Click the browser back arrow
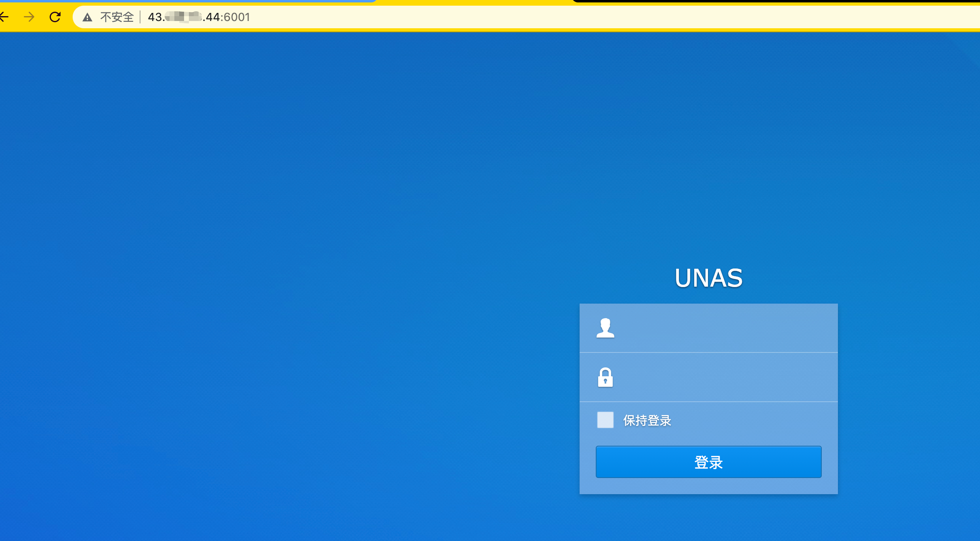 (x=4, y=17)
